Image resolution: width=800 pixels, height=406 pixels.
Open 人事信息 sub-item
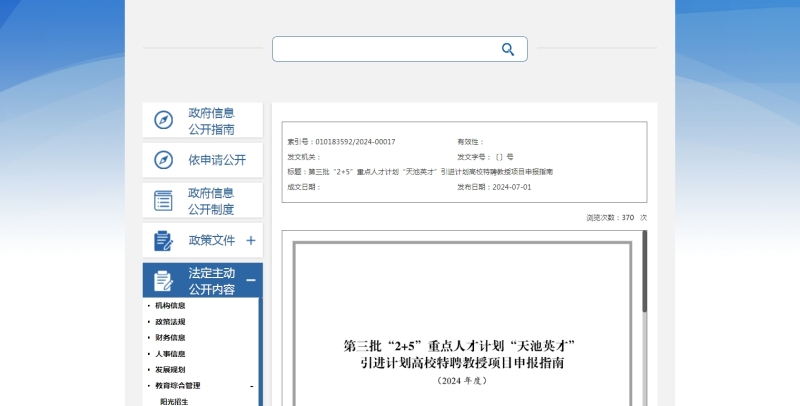[x=170, y=354]
